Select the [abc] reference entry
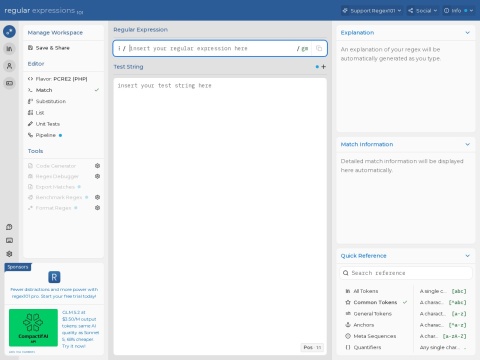 pos(443,291)
